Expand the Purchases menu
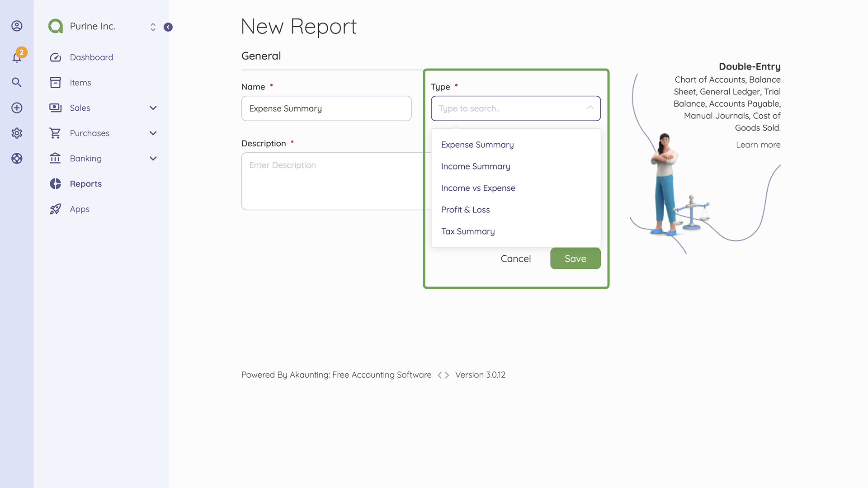 [x=153, y=133]
